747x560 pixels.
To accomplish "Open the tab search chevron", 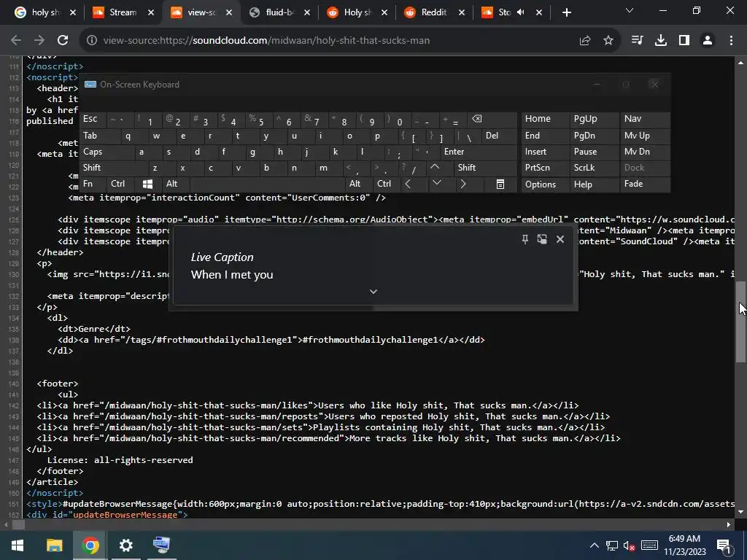I will click(x=630, y=10).
